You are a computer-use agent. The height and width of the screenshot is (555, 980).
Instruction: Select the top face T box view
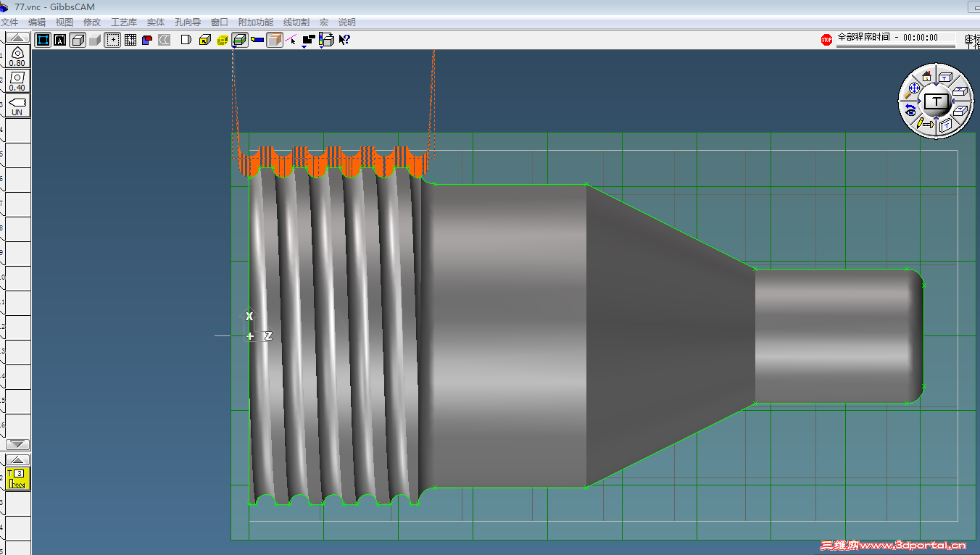click(960, 91)
